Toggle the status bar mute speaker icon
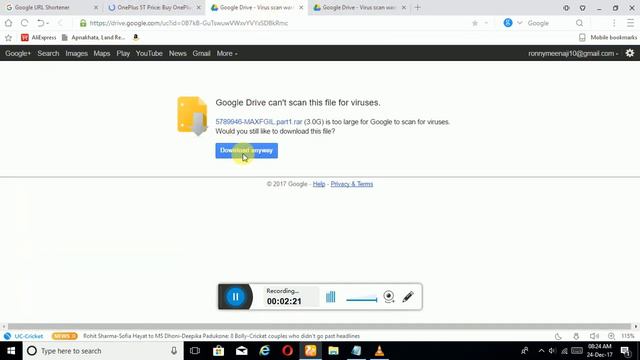 [x=594, y=336]
